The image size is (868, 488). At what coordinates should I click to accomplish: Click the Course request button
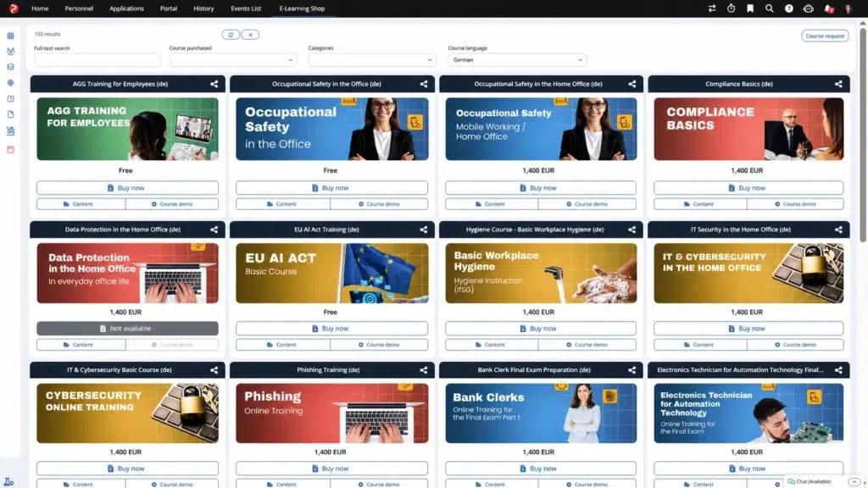point(825,36)
